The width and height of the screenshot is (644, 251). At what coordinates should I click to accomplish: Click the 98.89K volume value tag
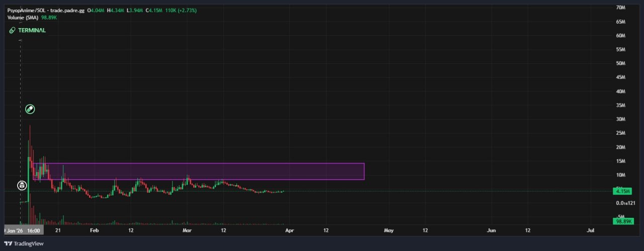click(x=623, y=221)
